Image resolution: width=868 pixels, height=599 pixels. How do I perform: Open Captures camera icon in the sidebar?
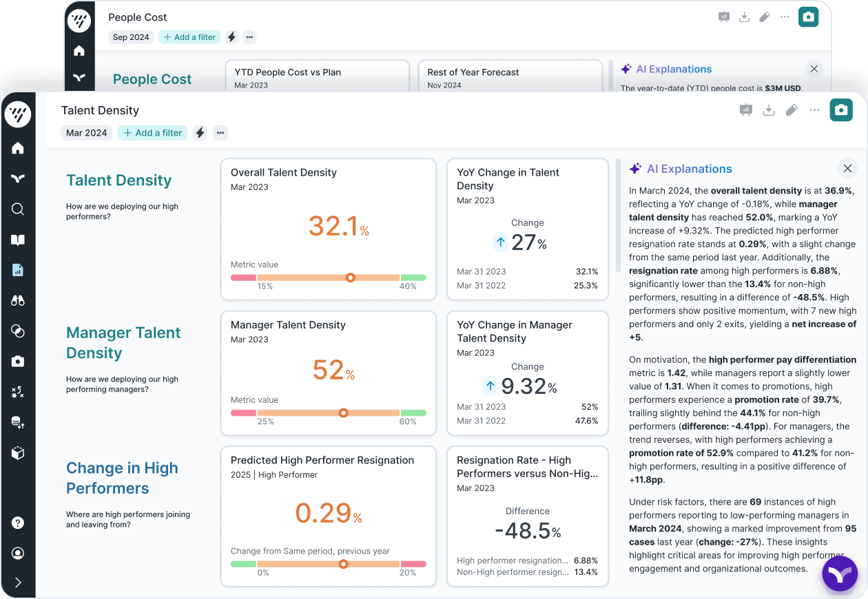click(18, 361)
